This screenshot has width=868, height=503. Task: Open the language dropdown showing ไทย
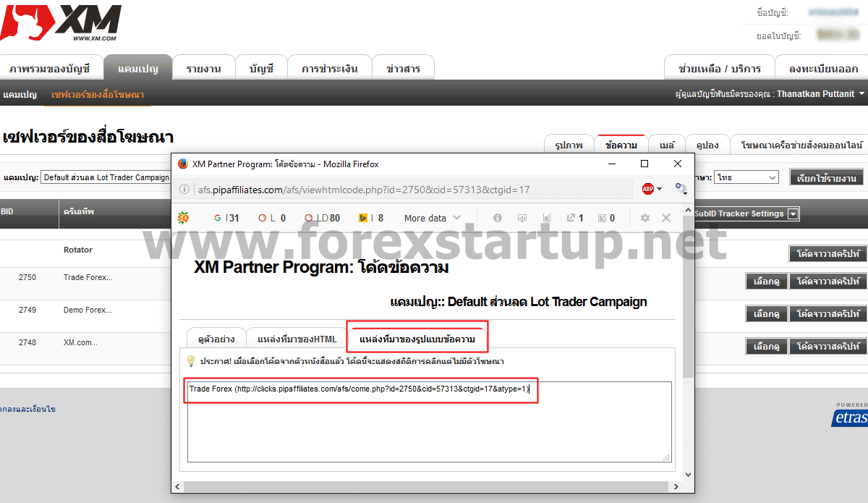746,177
